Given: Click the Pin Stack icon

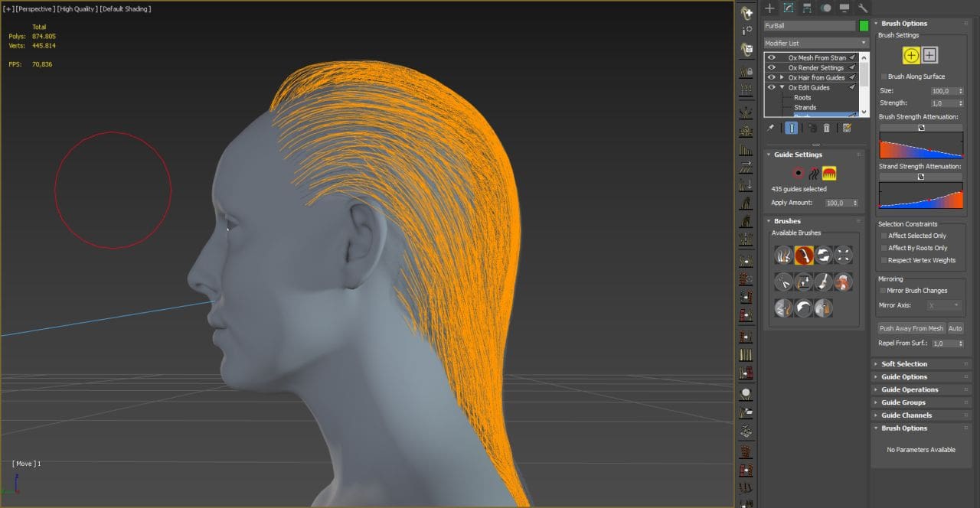Looking at the screenshot, I should [x=771, y=128].
